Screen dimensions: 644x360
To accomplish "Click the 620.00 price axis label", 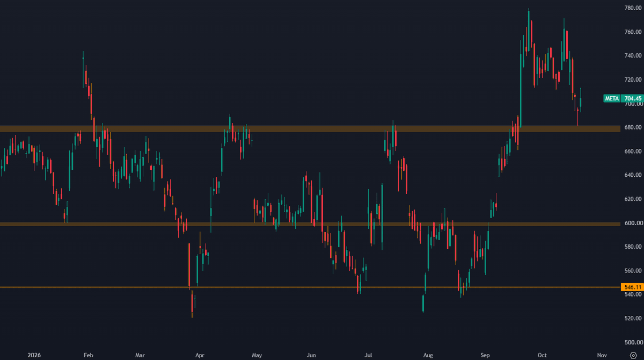I will click(634, 199).
